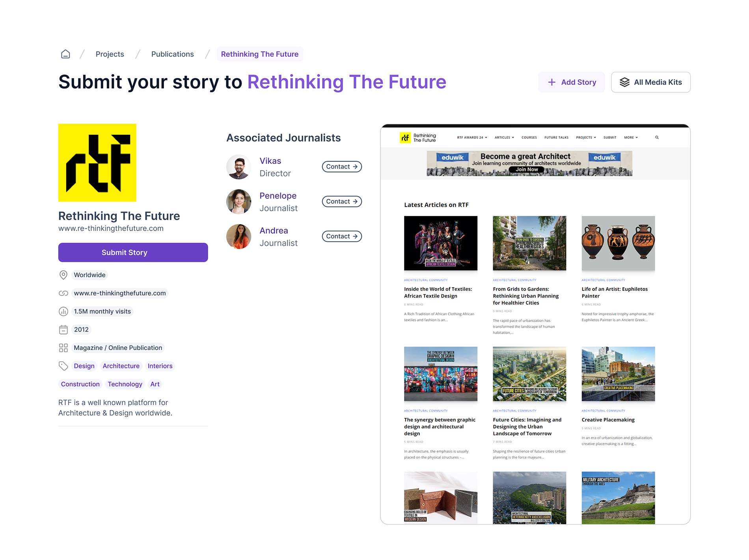Click the grid icon beside Magazine / Online Publication
The width and height of the screenshot is (749, 560).
[x=63, y=348]
